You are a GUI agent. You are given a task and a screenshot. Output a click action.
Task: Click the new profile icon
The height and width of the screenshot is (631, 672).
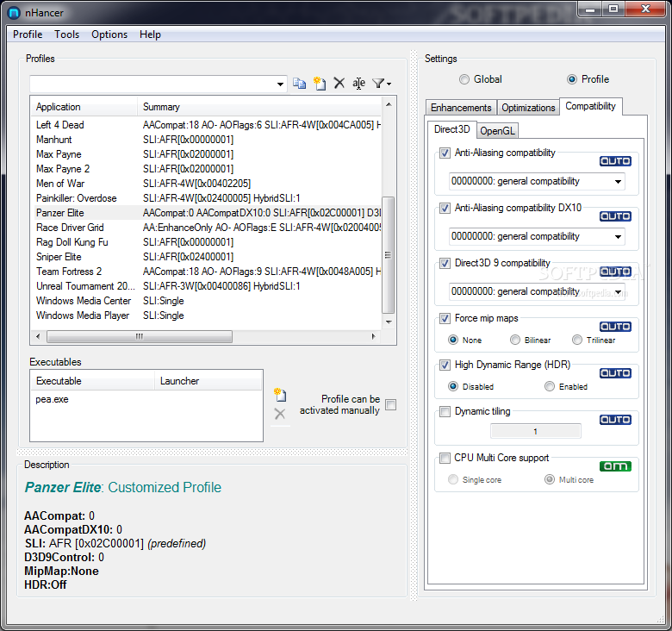(x=320, y=83)
